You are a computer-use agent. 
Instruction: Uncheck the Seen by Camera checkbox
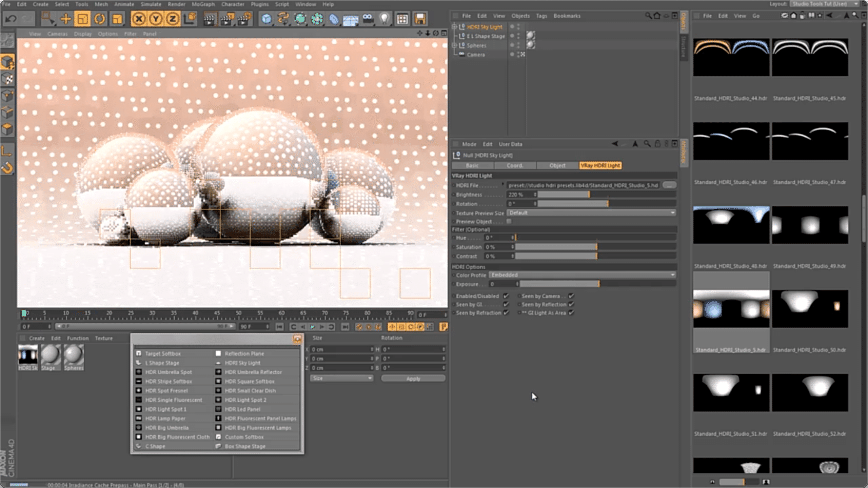tap(571, 296)
